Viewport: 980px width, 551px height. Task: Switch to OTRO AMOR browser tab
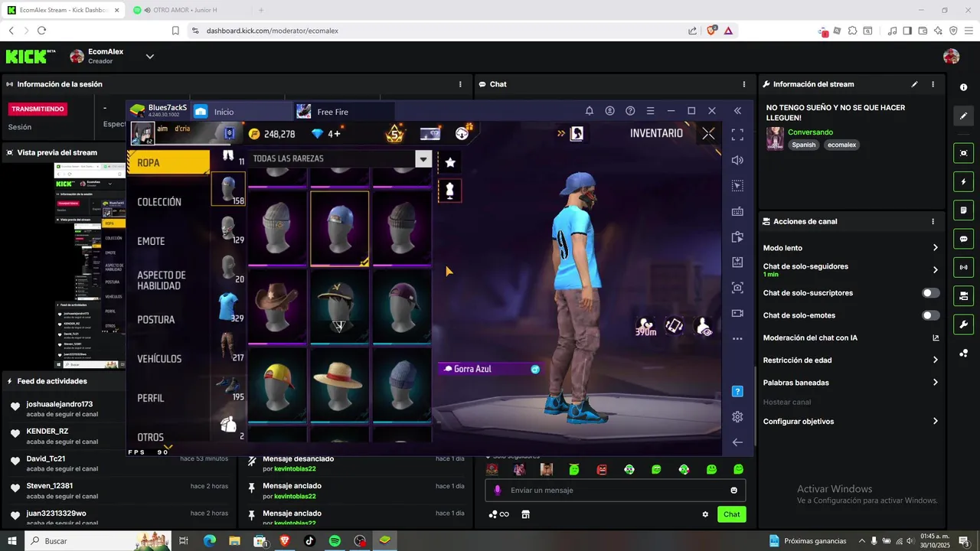[189, 10]
